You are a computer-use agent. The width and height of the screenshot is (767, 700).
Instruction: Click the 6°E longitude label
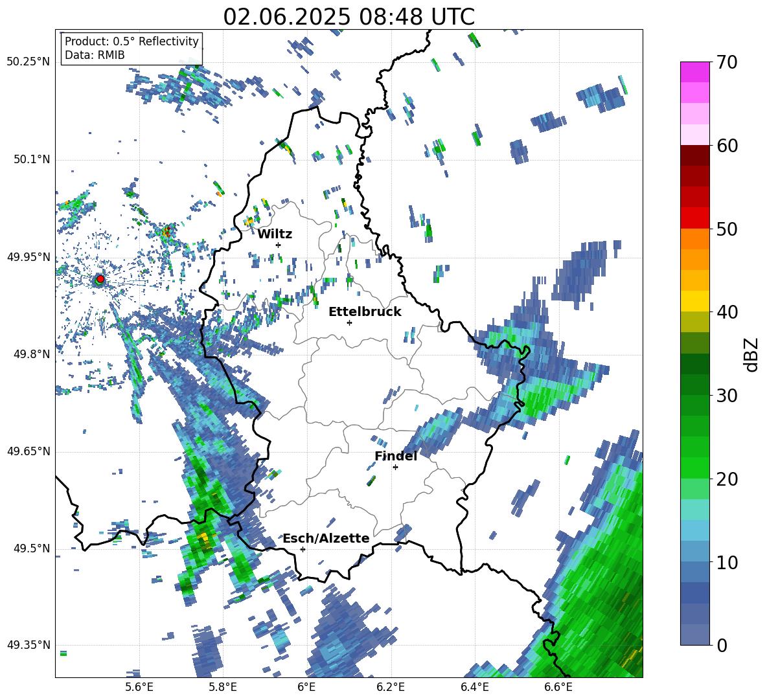pos(306,687)
